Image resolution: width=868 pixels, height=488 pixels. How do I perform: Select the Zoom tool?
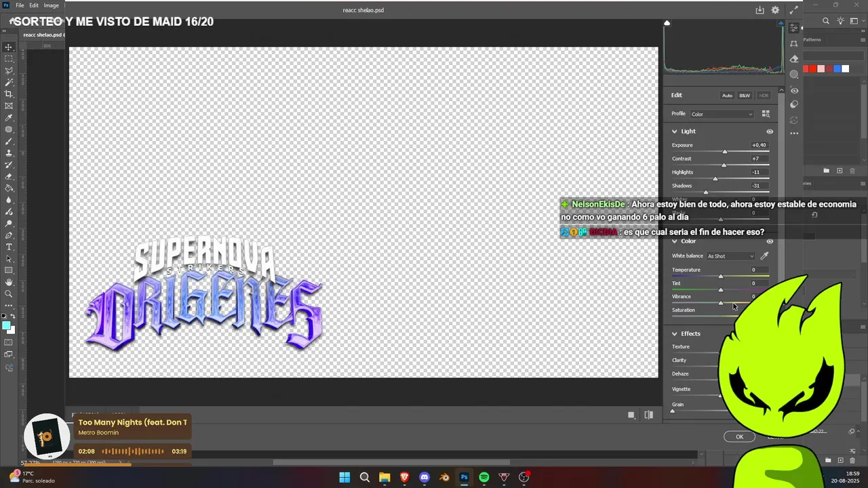(9, 293)
